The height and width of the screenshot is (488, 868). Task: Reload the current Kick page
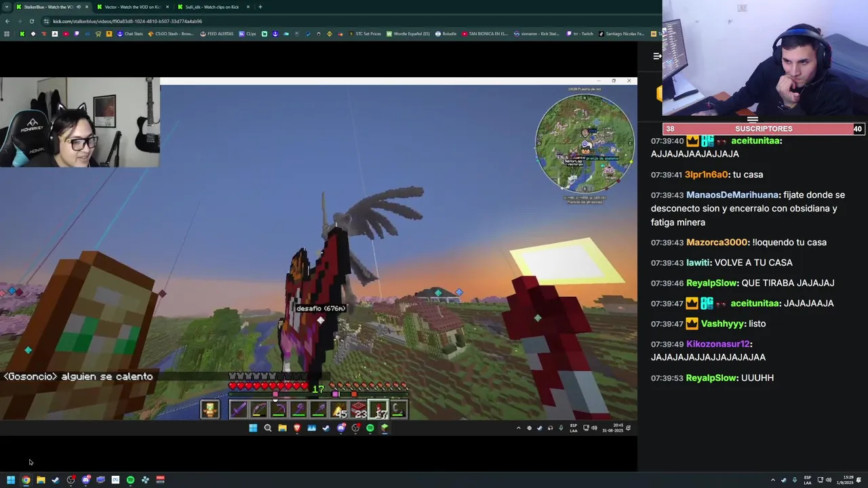coord(32,21)
